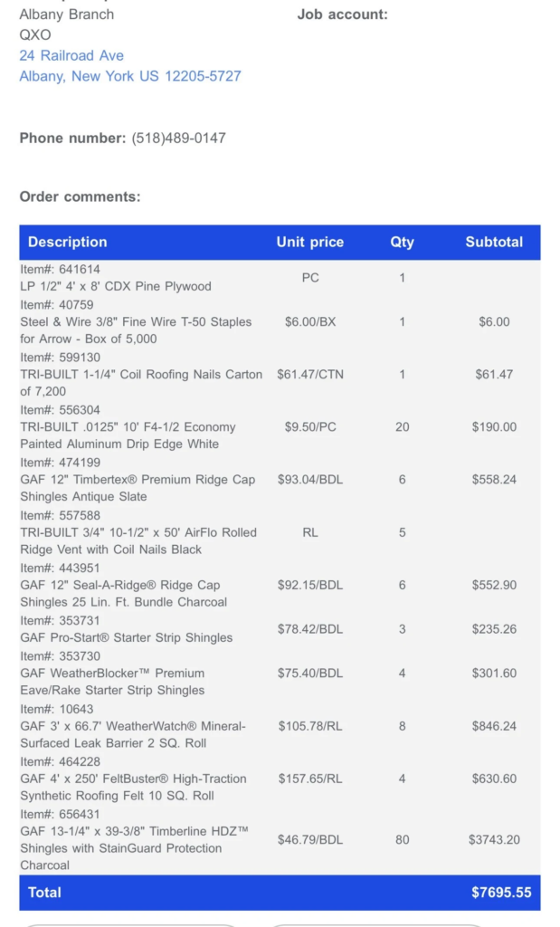Select the Timberline HDZ Shingles item

click(134, 847)
